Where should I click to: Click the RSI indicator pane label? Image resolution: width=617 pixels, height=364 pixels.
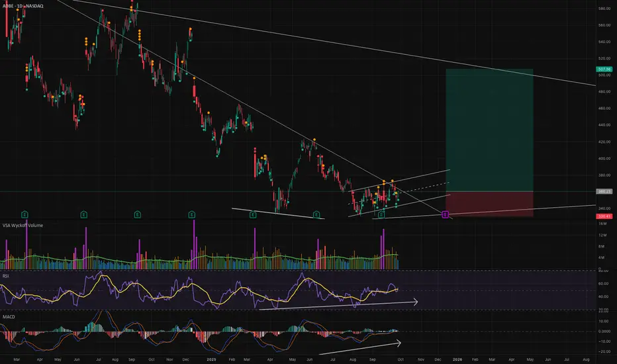[5, 276]
